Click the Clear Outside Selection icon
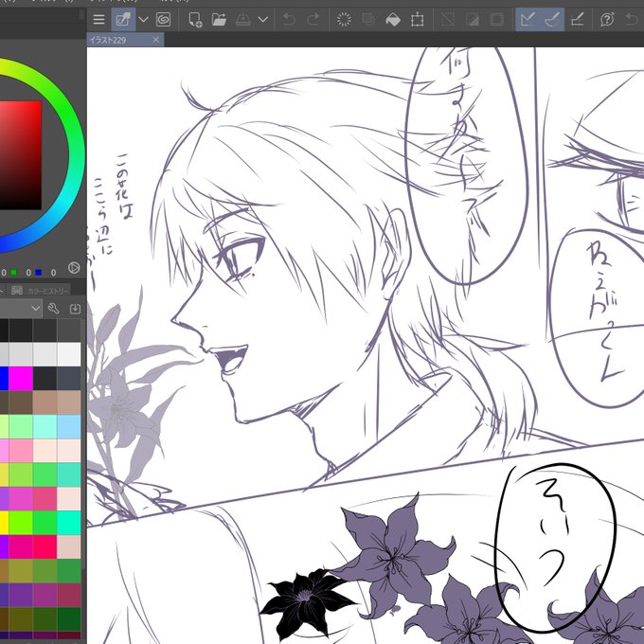The image size is (644, 644). tap(368, 19)
